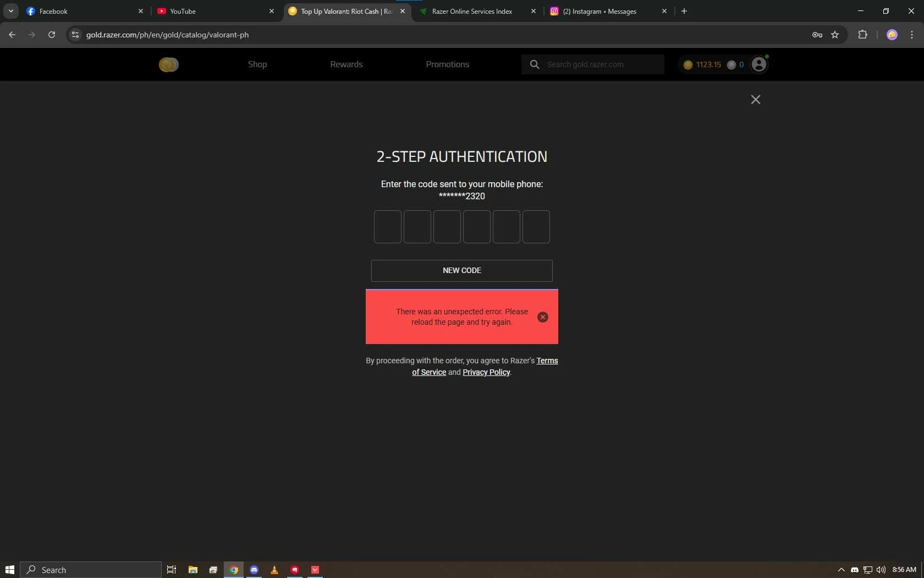The width and height of the screenshot is (924, 578).
Task: Close the 2-step authentication dialog
Action: 756,100
